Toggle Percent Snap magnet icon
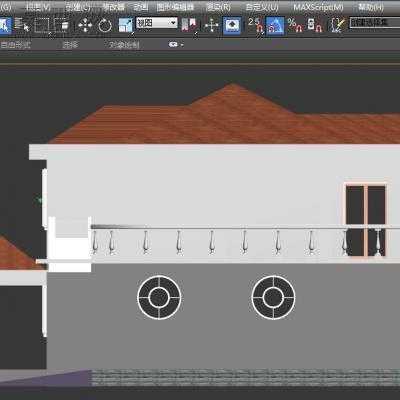 point(295,25)
